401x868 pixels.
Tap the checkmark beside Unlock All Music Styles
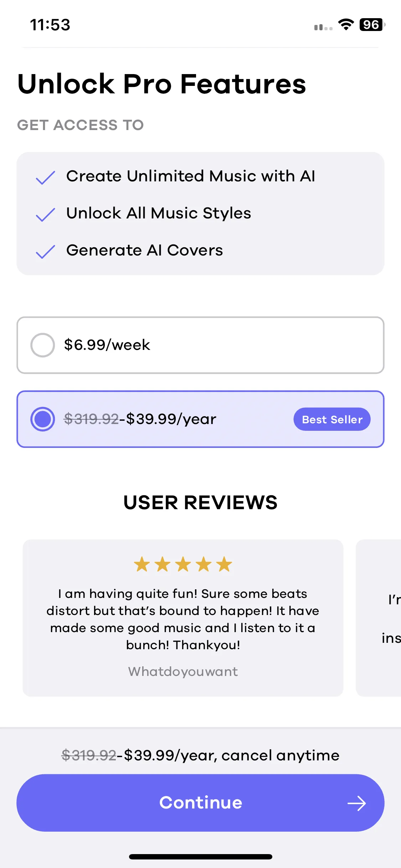(x=45, y=215)
